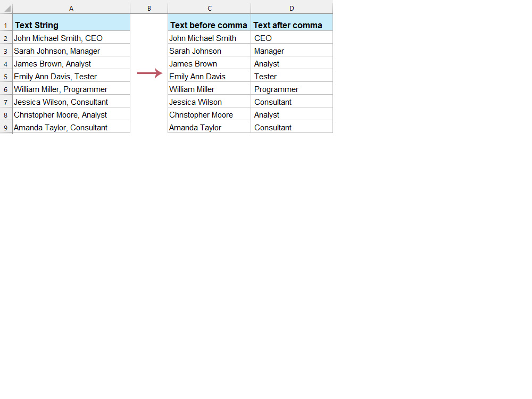Select row 5 header

coord(6,76)
